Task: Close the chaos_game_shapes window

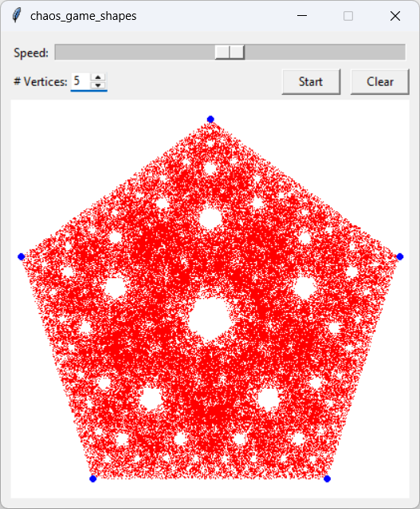Action: [x=395, y=16]
